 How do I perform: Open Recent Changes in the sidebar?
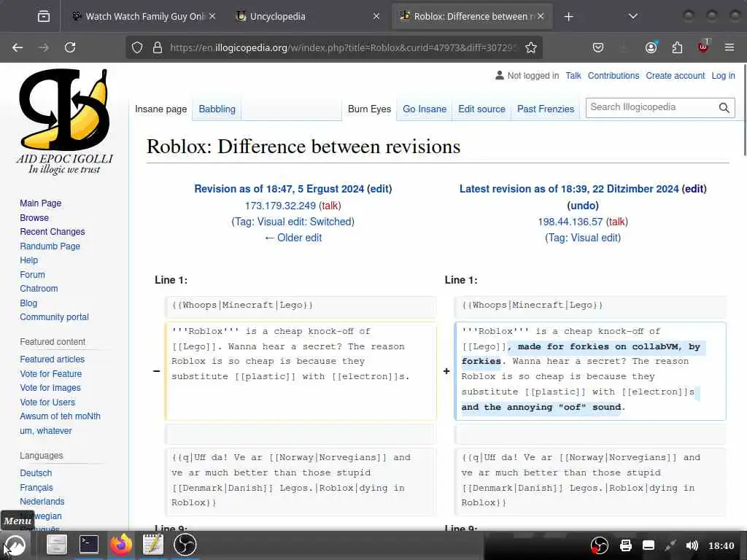53,232
